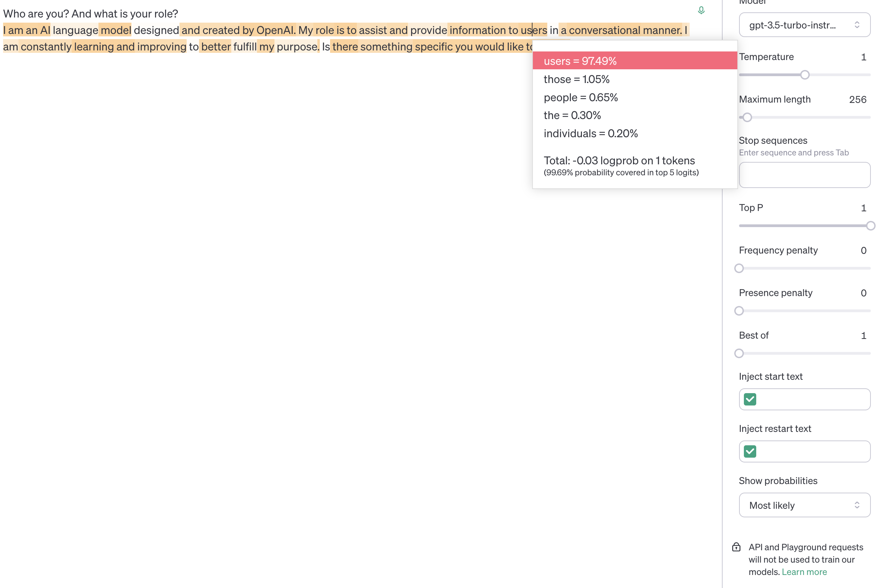Click the Frequency penalty slider handle
877x588 pixels.
[x=739, y=268]
